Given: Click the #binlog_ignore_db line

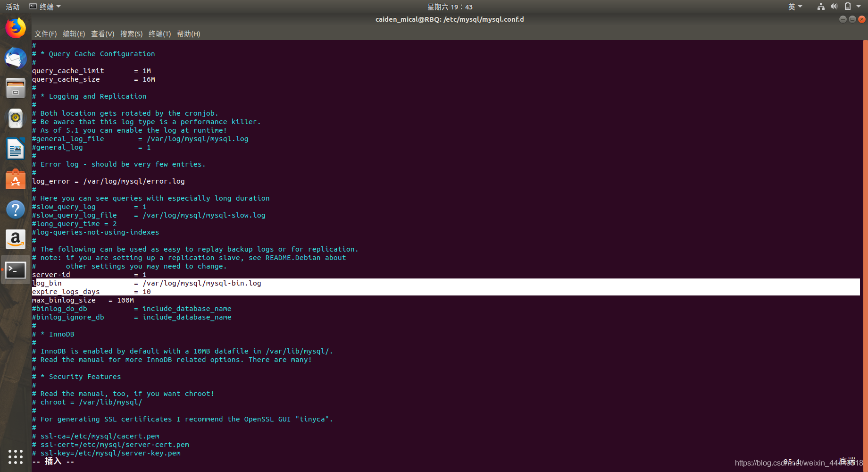Looking at the screenshot, I should click(x=132, y=317).
